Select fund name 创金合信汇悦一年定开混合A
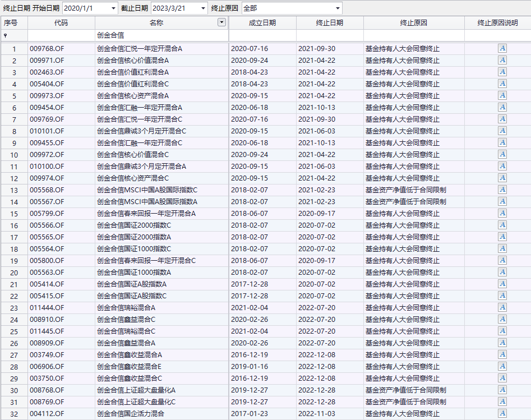 [140, 48]
